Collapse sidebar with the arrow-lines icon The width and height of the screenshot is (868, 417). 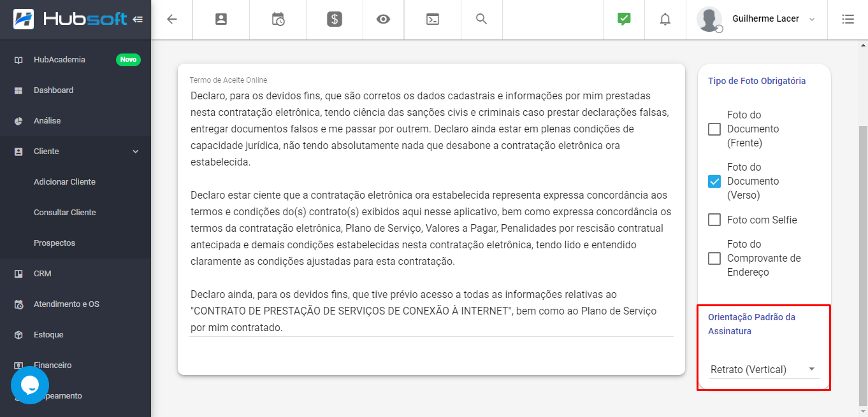coord(138,20)
